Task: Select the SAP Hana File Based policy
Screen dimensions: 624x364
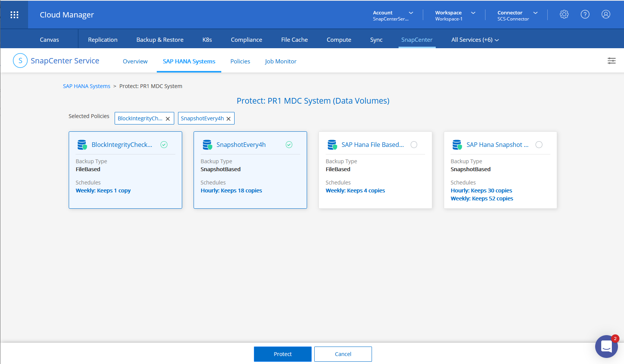Action: [414, 145]
